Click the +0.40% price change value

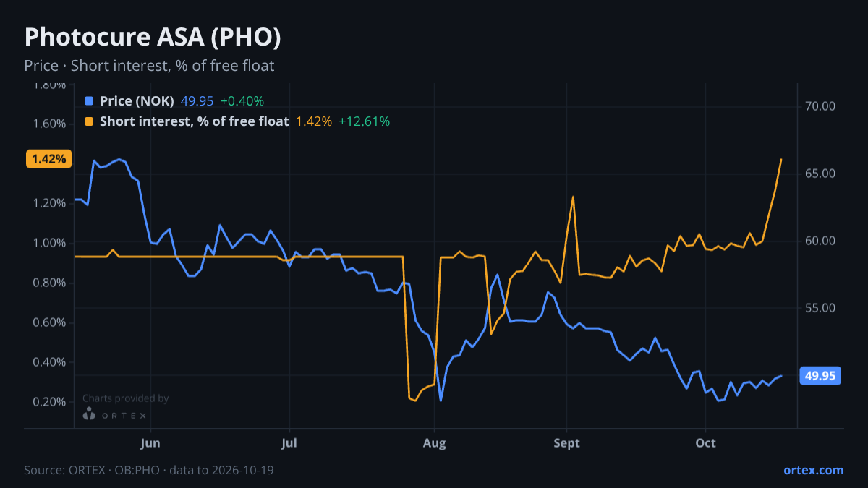[242, 101]
